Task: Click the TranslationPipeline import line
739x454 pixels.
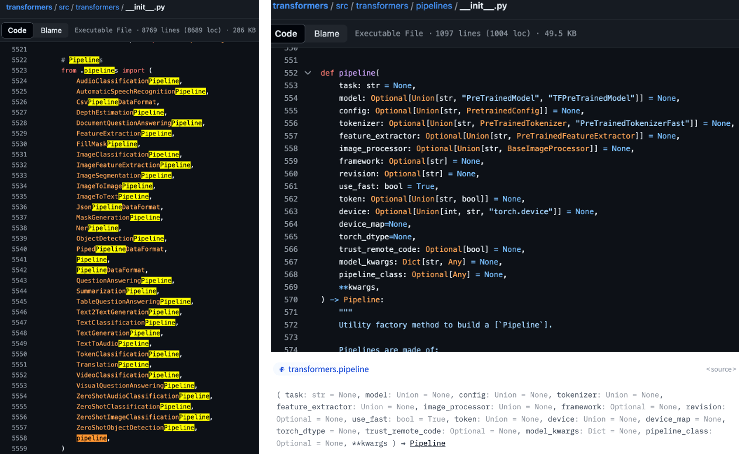Action: click(114, 364)
